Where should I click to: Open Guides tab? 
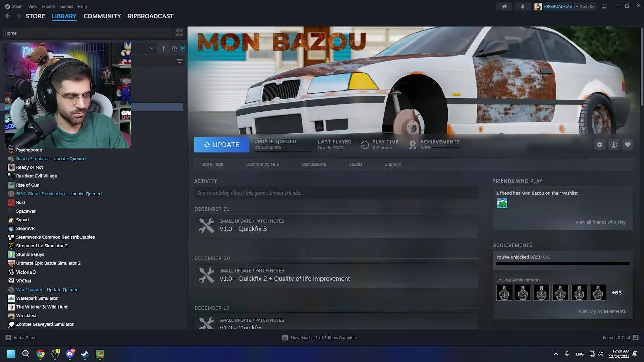355,164
